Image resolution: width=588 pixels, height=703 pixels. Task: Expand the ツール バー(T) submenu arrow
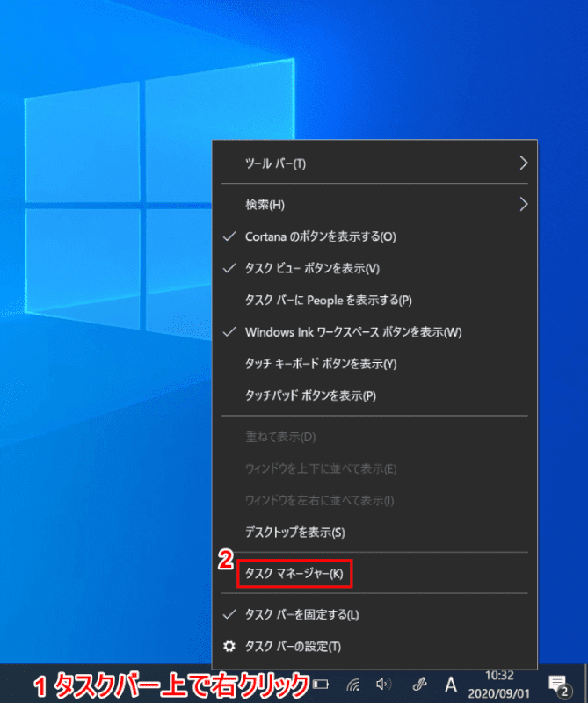pyautogui.click(x=524, y=163)
